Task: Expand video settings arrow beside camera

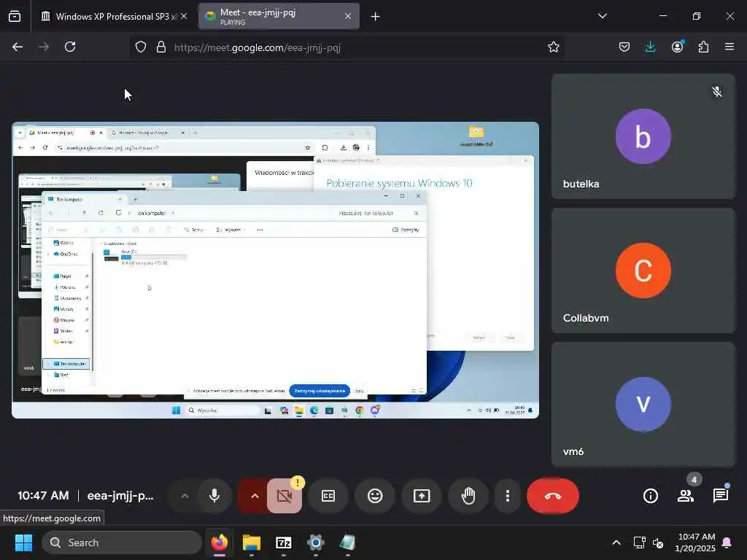Action: point(255,496)
